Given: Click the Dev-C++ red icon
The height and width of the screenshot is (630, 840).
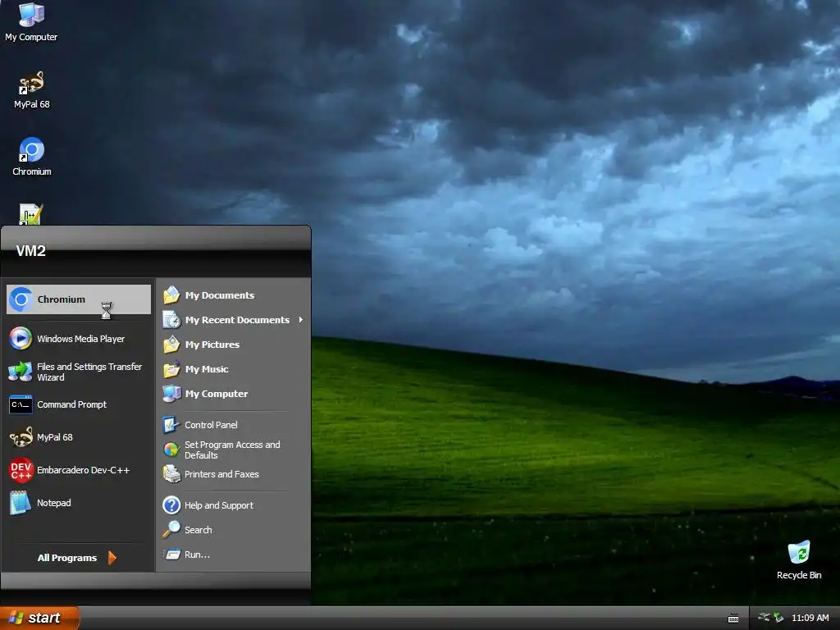Looking at the screenshot, I should 21,470.
